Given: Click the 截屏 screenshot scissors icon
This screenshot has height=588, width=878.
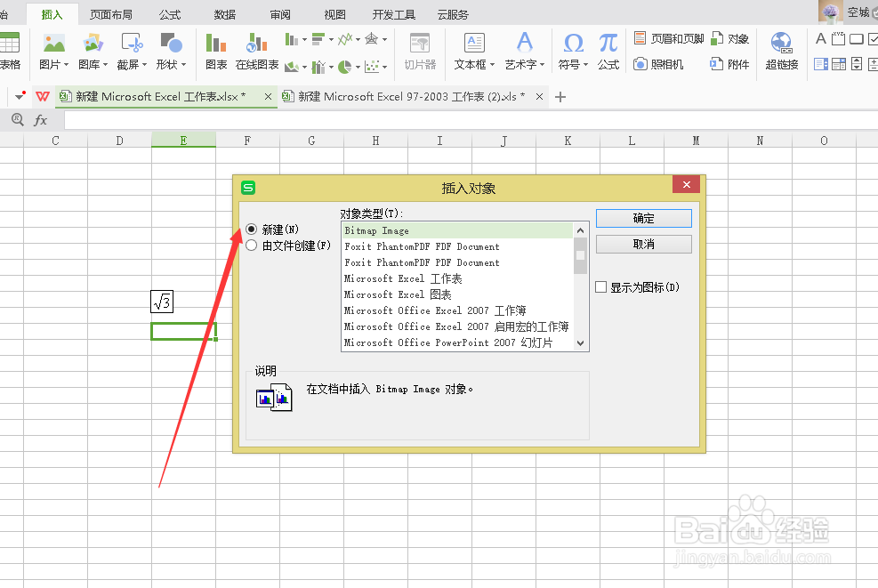Looking at the screenshot, I should click(x=133, y=43).
